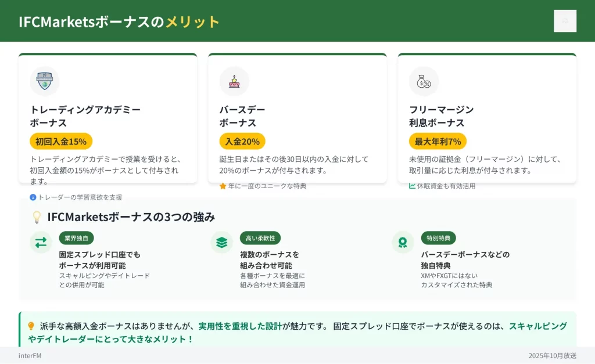
Task: Click the award ribbon icon
Action: [x=403, y=242]
